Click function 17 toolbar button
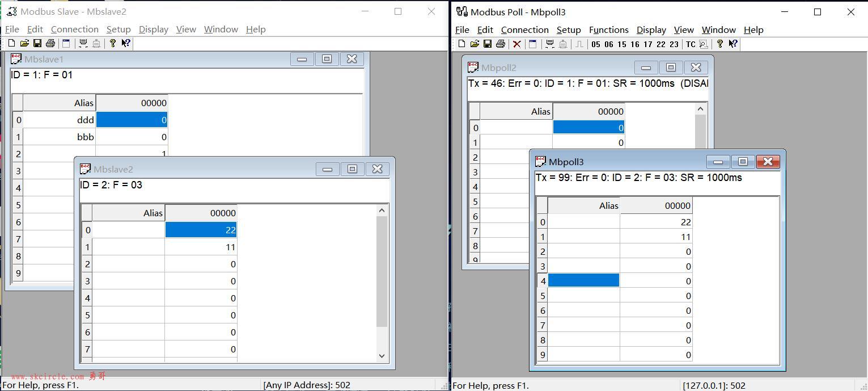Viewport: 868px width, 391px height. (x=648, y=44)
